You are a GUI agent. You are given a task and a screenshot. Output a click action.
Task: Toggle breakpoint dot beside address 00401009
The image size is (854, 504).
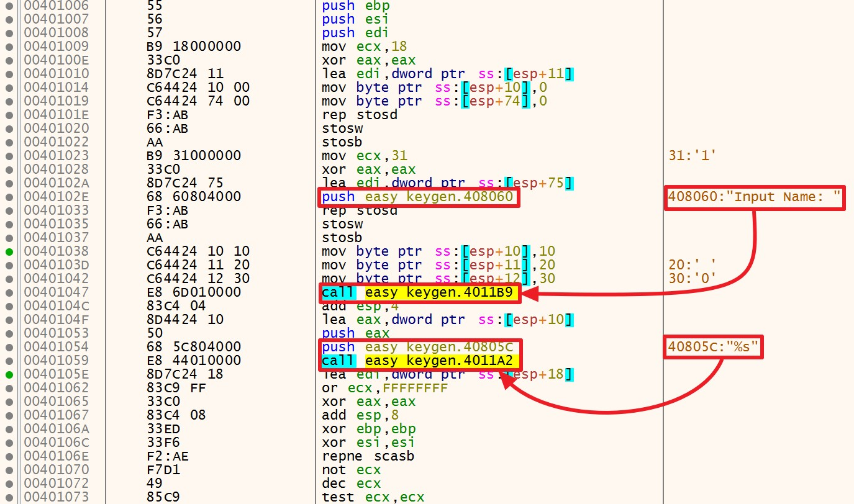(9, 47)
